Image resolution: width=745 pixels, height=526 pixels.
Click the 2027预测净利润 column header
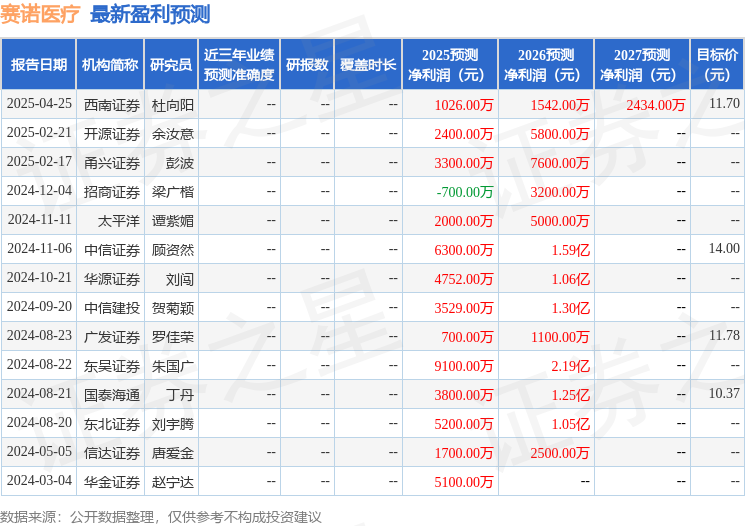click(x=642, y=64)
